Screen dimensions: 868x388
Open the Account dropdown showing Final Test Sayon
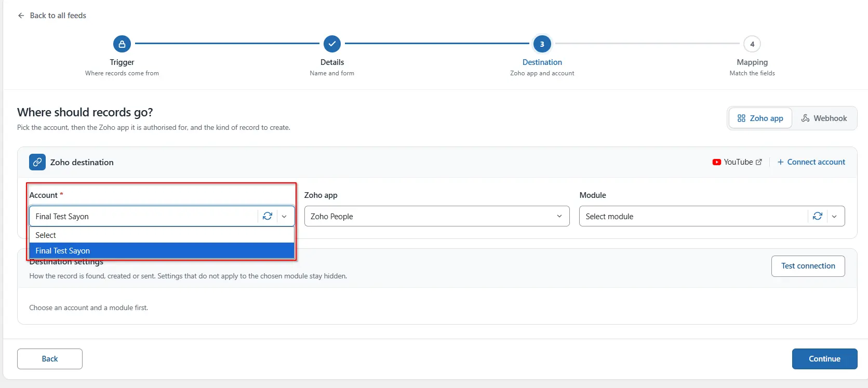[x=162, y=216]
